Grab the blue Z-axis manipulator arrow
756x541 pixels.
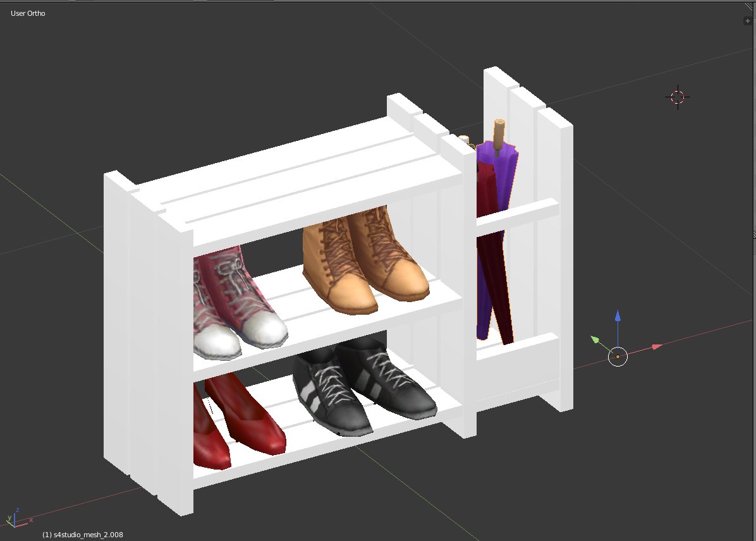(618, 316)
